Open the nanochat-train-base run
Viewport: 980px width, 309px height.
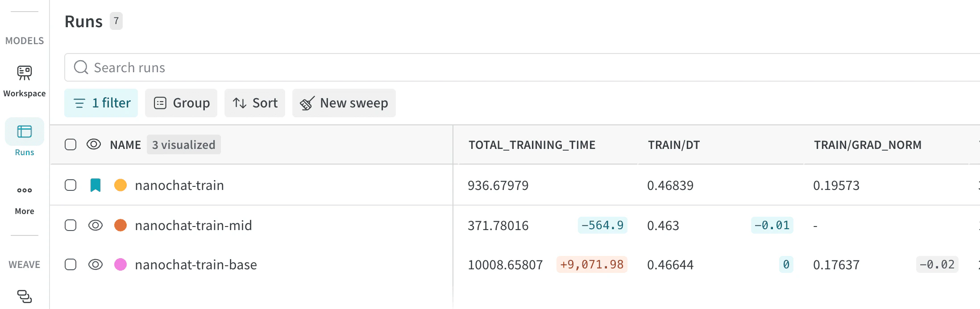point(196,264)
